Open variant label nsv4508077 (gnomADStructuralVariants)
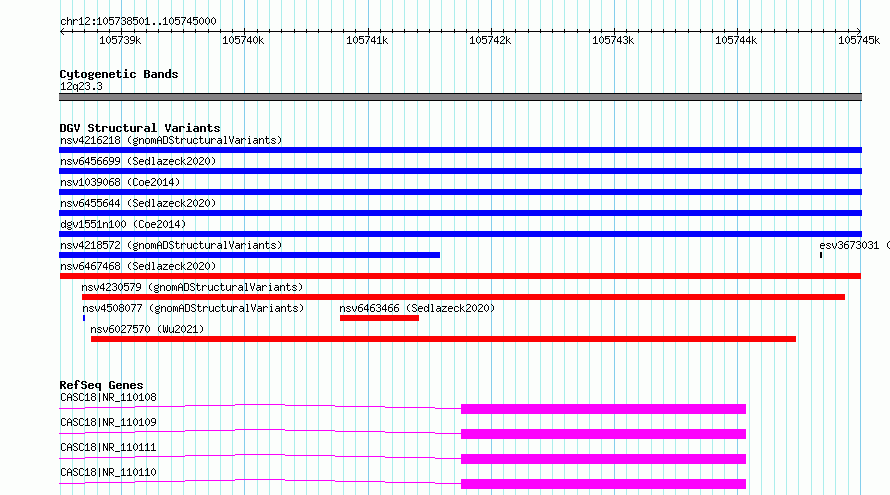Image resolution: width=890 pixels, height=495 pixels. pyautogui.click(x=193, y=308)
